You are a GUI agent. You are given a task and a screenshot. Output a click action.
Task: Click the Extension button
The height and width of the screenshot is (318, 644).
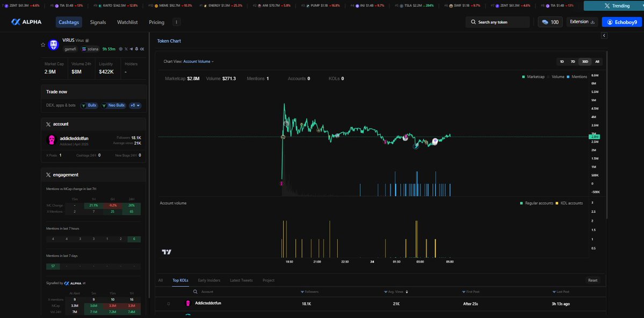pyautogui.click(x=582, y=22)
